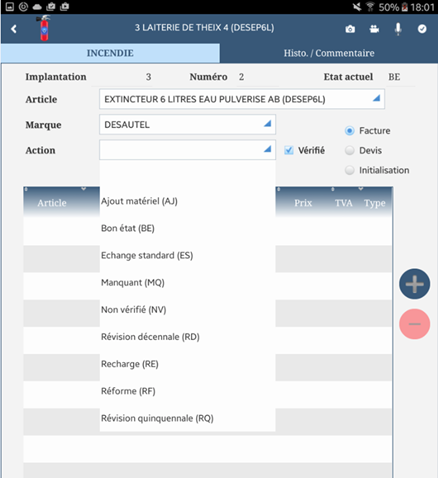The image size is (438, 478).
Task: Switch to Histo. / Commentaire tab
Action: coord(329,53)
